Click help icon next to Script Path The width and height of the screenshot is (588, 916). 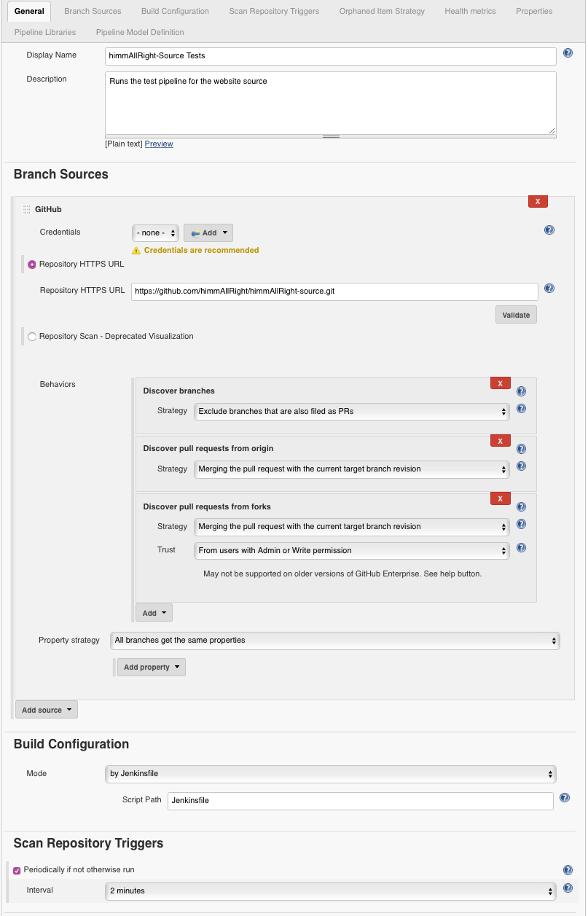pos(565,798)
